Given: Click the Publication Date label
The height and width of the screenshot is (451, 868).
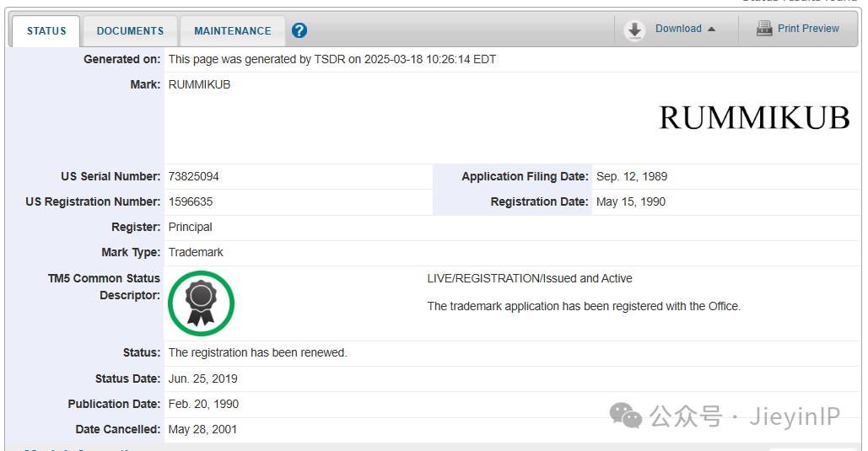Looking at the screenshot, I should 114,404.
